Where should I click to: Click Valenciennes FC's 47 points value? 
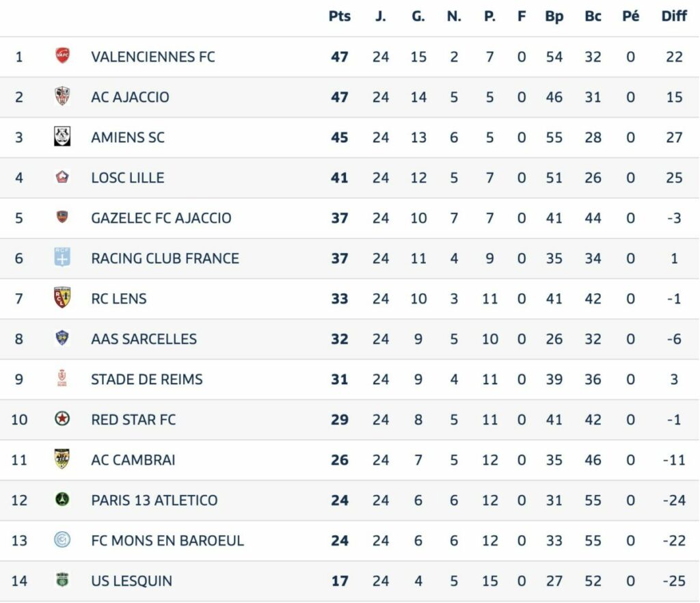[x=340, y=57]
